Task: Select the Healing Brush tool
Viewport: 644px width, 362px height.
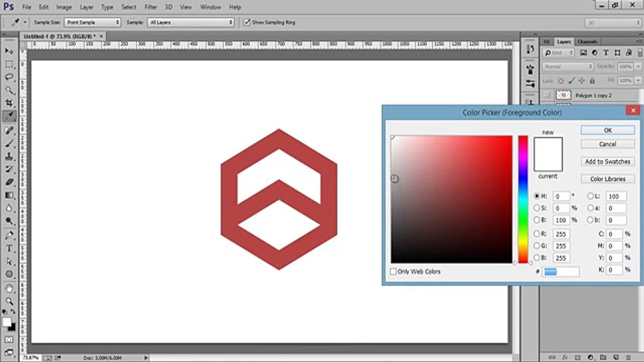Action: click(9, 130)
